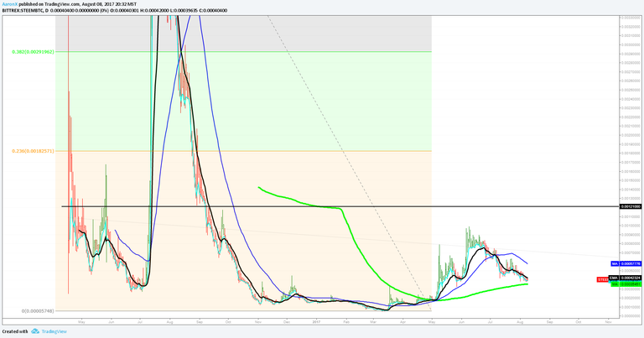Click the May 2016 time axis label
Screen dimensions: 644x338
80,322
